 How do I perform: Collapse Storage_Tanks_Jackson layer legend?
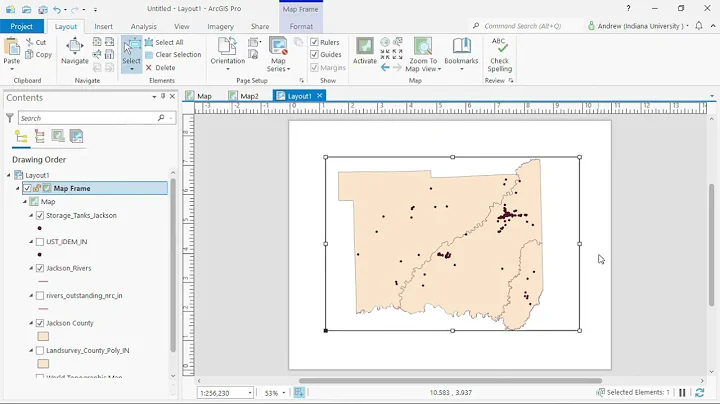(31, 215)
